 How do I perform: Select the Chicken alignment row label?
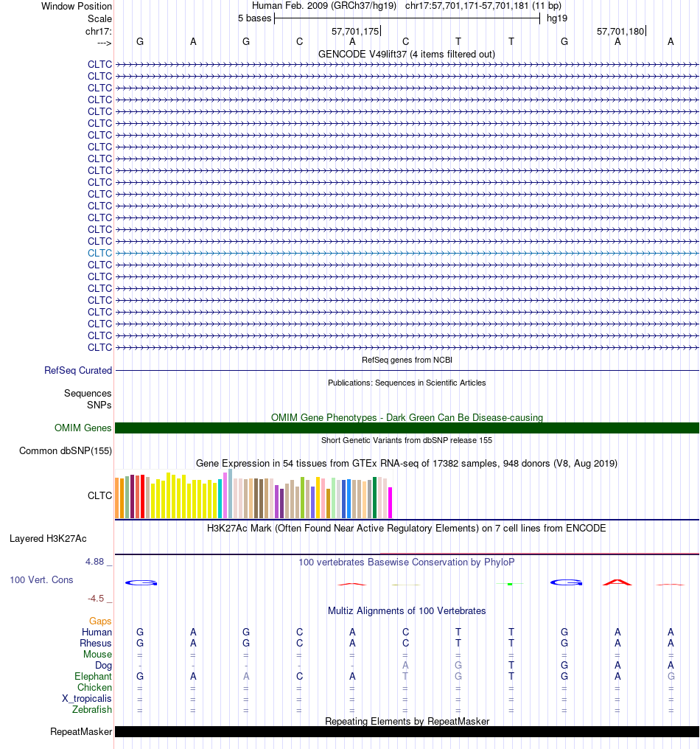coord(94,687)
